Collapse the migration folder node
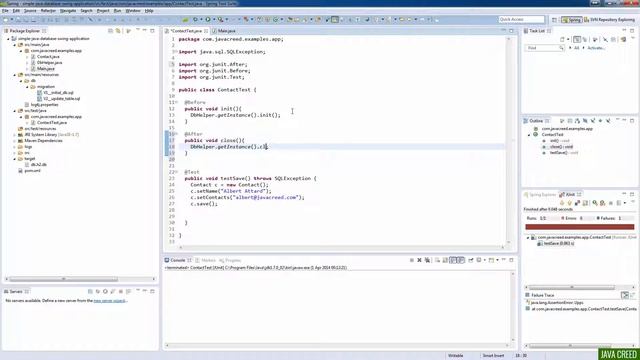This screenshot has height=360, width=640. click(28, 87)
